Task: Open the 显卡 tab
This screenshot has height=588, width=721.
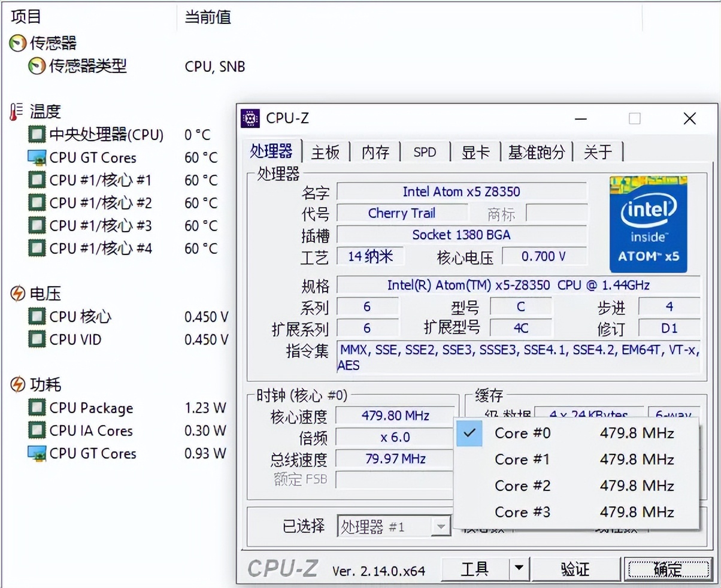Action: point(476,152)
